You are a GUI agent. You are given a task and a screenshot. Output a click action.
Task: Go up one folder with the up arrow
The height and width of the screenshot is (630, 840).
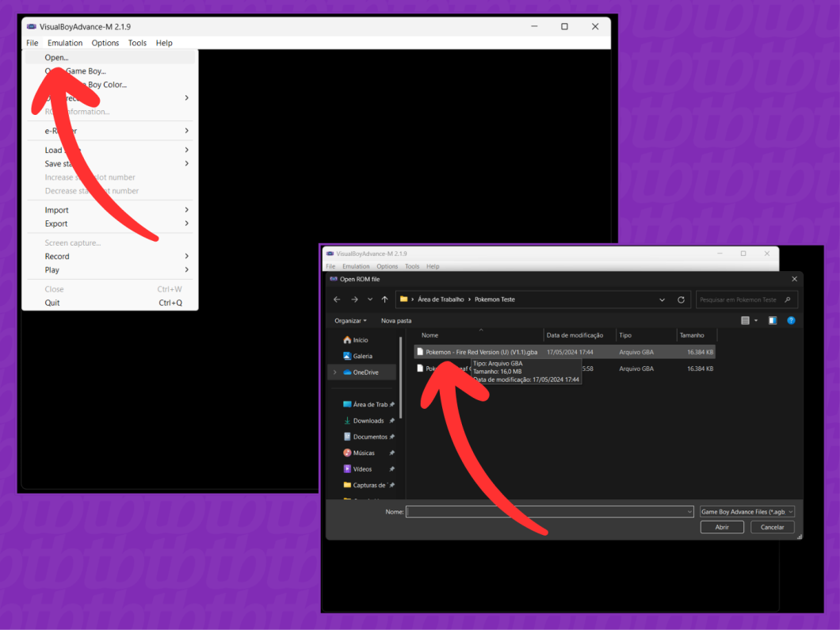384,300
